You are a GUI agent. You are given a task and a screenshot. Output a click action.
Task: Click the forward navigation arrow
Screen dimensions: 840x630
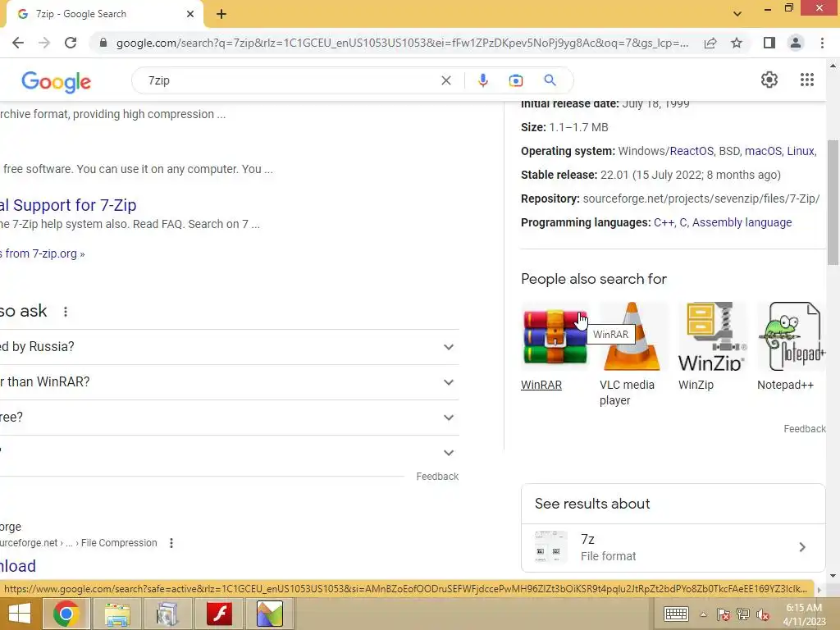pos(44,43)
